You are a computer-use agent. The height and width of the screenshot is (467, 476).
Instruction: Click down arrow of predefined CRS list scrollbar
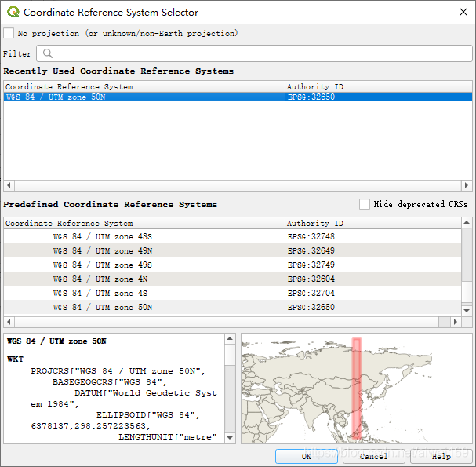(467, 311)
